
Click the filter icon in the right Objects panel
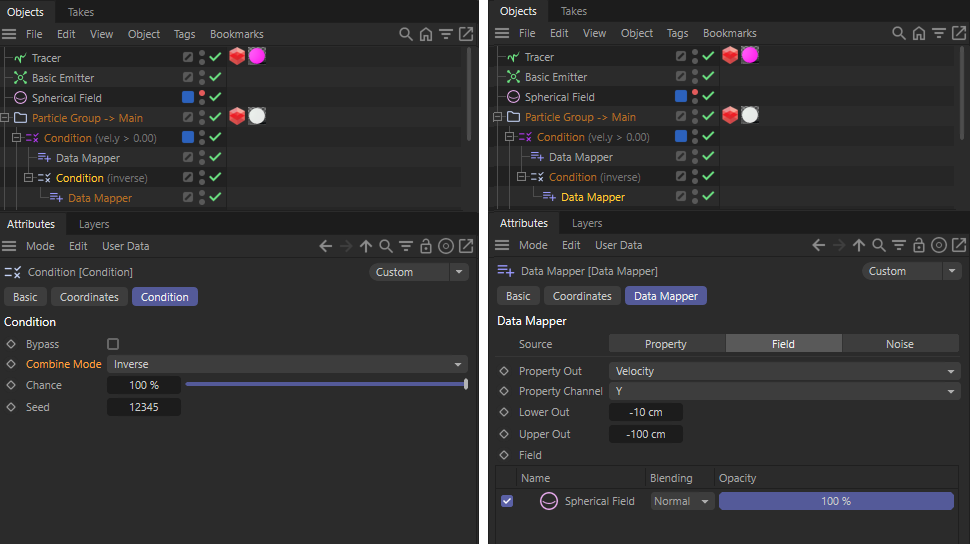point(938,33)
